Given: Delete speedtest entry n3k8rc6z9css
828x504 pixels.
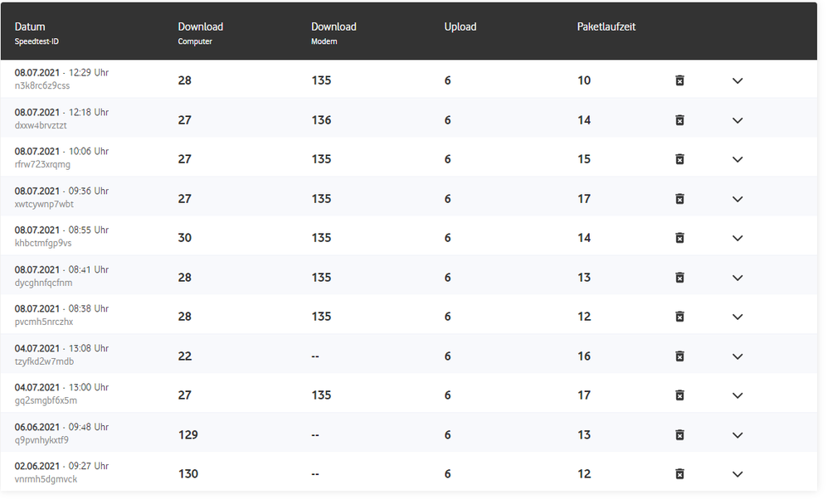Looking at the screenshot, I should point(679,80).
